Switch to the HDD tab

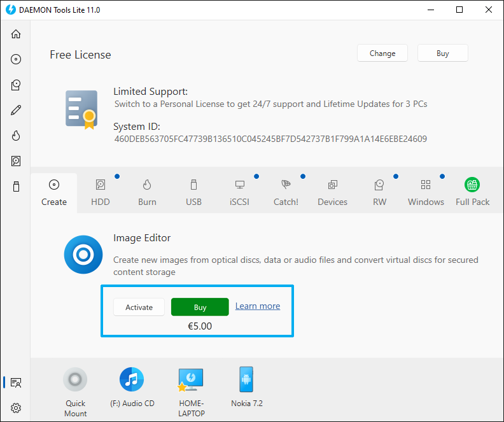pos(101,193)
